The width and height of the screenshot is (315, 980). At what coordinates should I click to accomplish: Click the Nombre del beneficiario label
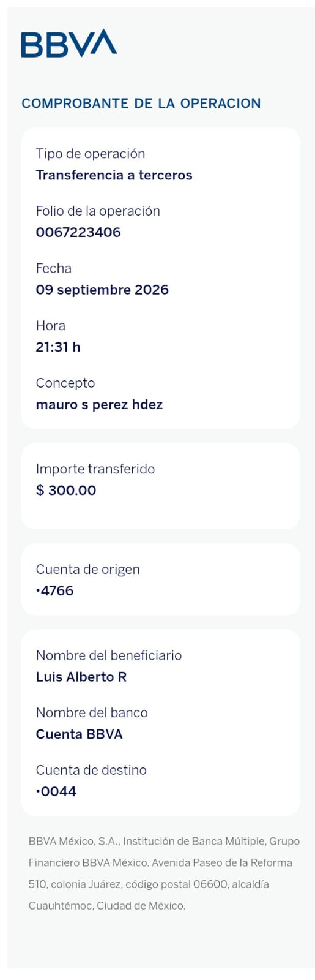click(x=109, y=655)
